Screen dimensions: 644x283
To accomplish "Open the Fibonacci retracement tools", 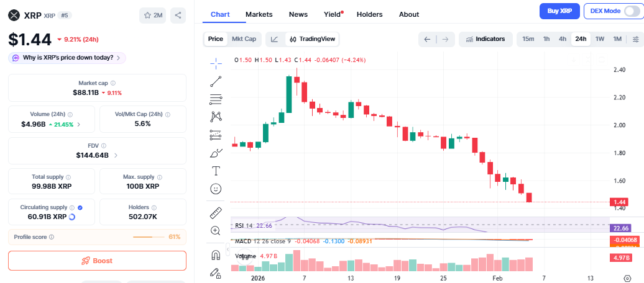I will pyautogui.click(x=216, y=99).
